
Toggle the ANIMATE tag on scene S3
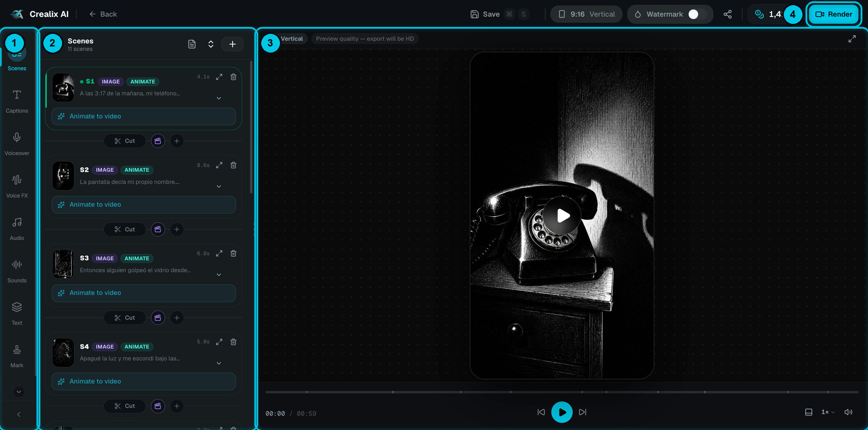pos(137,258)
